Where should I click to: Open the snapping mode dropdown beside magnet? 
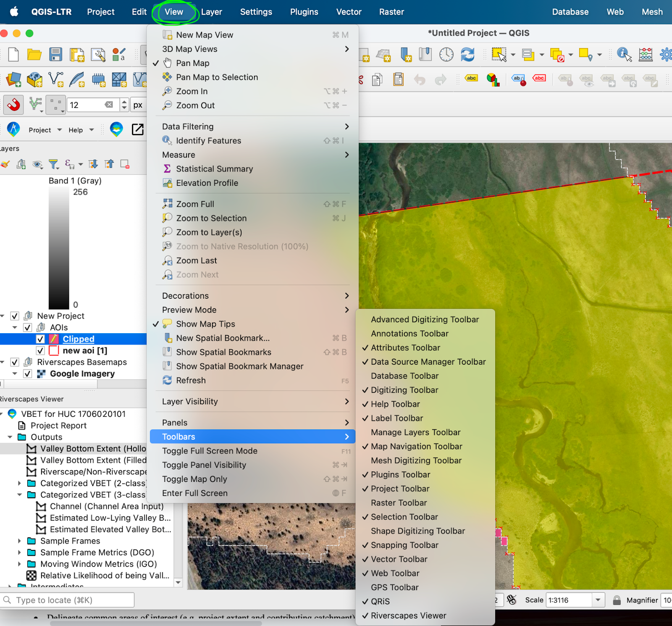click(36, 105)
